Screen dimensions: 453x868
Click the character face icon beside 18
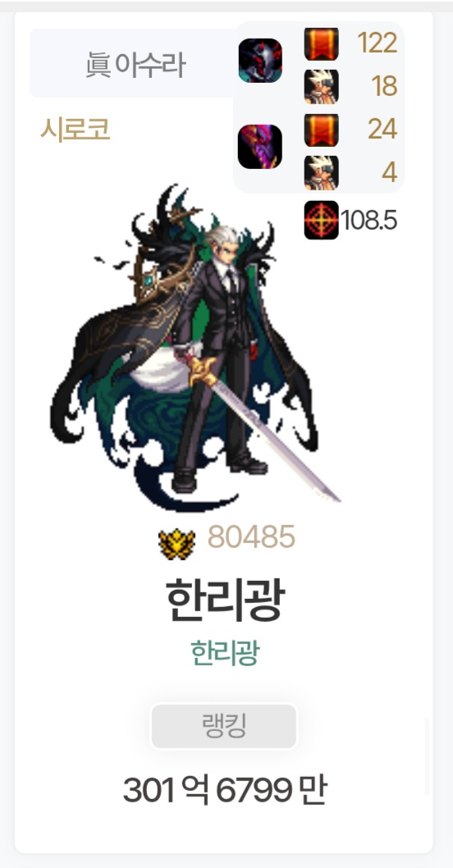tap(321, 86)
